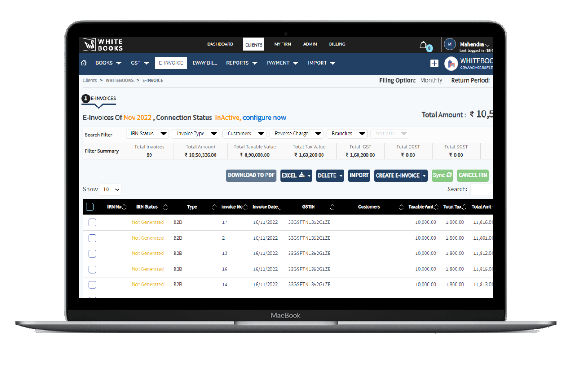Screen dimensions: 588x373
Task: Switch to the DASHBOARD tab
Action: pyautogui.click(x=220, y=44)
